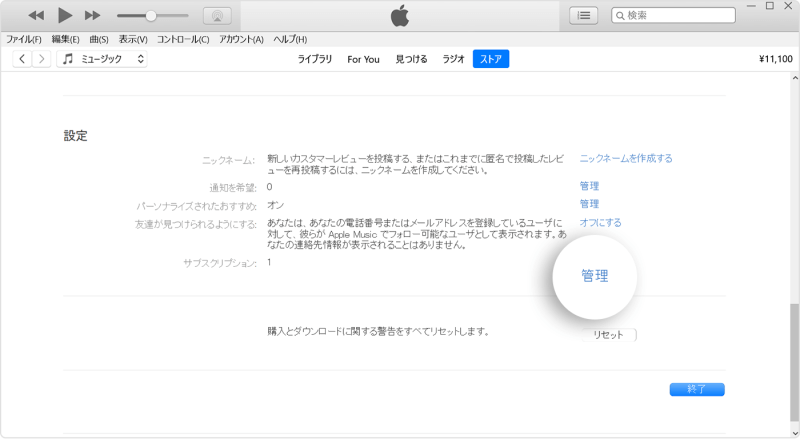
Task: Click the ニックネームを作成する link
Action: (626, 158)
